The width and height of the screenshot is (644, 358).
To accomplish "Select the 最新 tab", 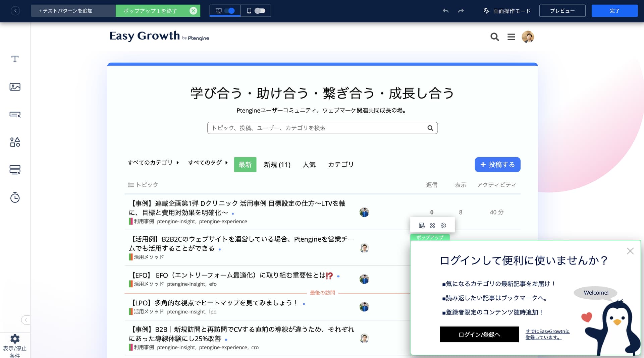I will coord(245,165).
